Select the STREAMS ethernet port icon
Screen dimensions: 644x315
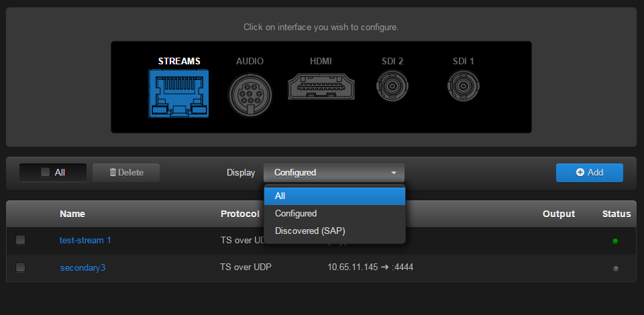178,93
